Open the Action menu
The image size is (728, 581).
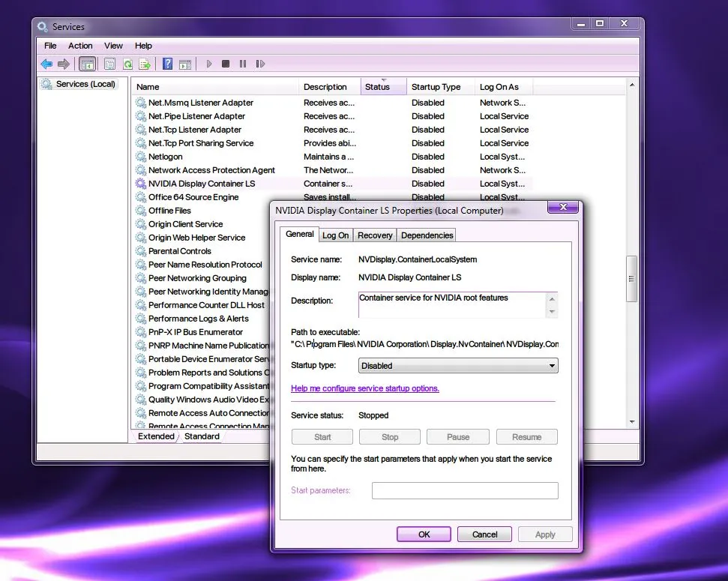(80, 46)
